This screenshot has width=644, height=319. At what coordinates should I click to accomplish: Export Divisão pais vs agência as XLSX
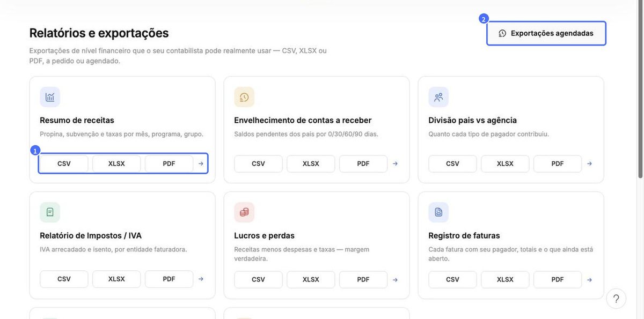(505, 164)
